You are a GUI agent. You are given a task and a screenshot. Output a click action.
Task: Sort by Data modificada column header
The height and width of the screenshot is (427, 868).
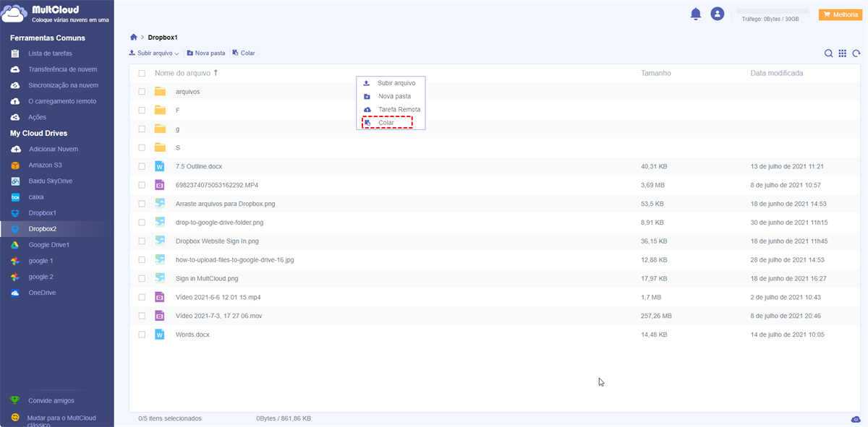point(777,73)
